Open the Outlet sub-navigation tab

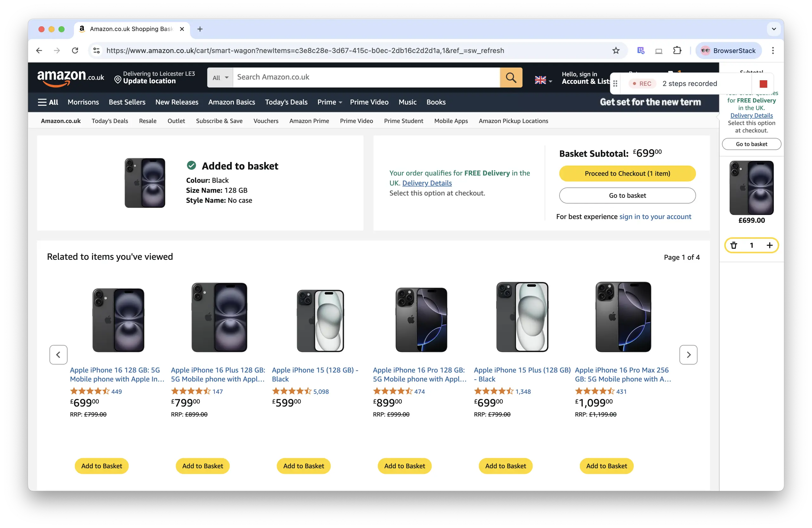[176, 121]
